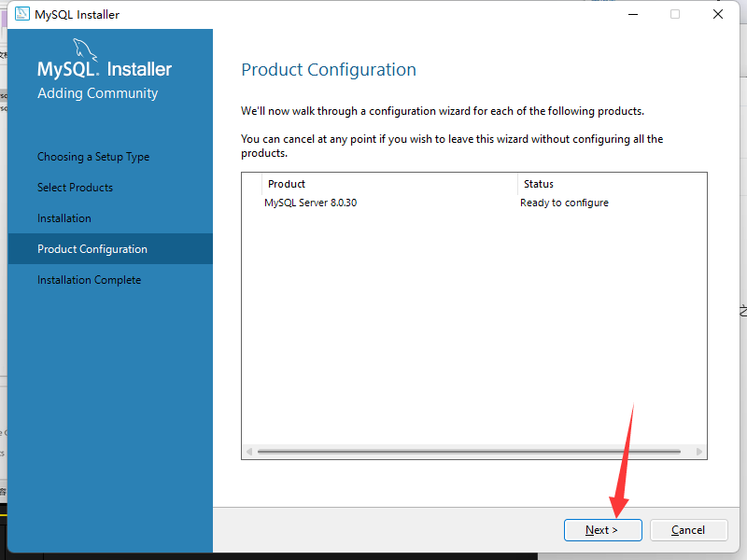Viewport: 747px width, 560px height.
Task: Click the MySQL dolphin logo
Action: coord(85,50)
